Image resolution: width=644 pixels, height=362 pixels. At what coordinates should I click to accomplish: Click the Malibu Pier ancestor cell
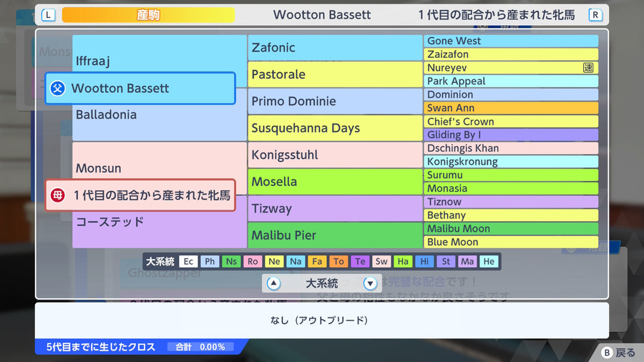point(335,235)
